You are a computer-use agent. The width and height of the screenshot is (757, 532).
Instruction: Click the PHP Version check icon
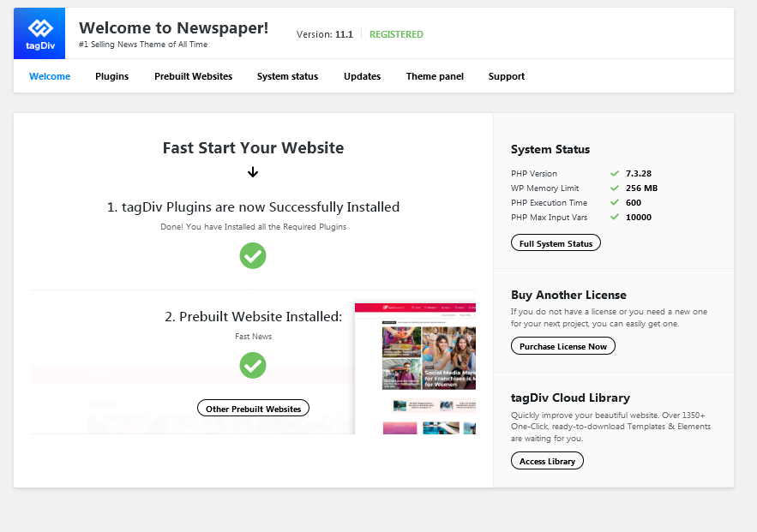615,173
